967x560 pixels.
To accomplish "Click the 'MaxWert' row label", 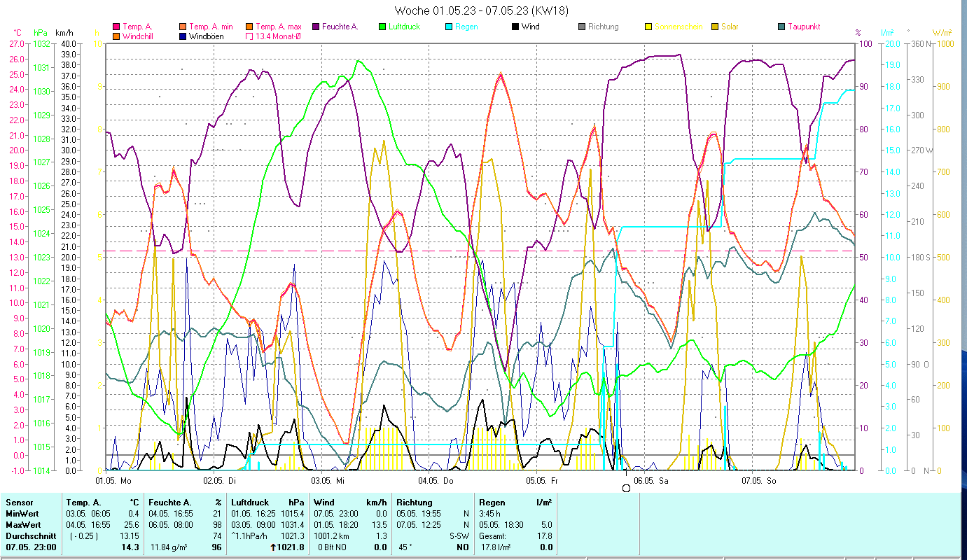I will [x=22, y=525].
